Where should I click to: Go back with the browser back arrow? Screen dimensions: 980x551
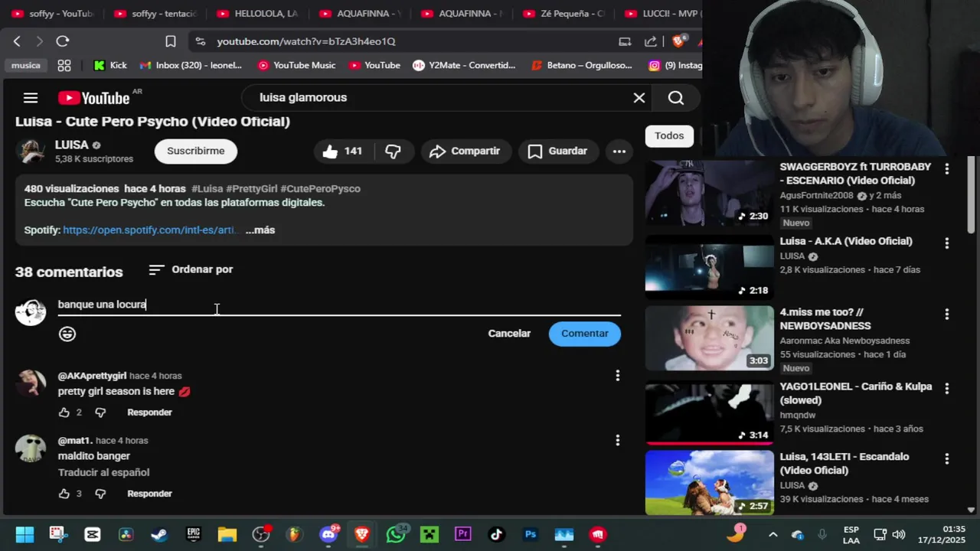(17, 41)
